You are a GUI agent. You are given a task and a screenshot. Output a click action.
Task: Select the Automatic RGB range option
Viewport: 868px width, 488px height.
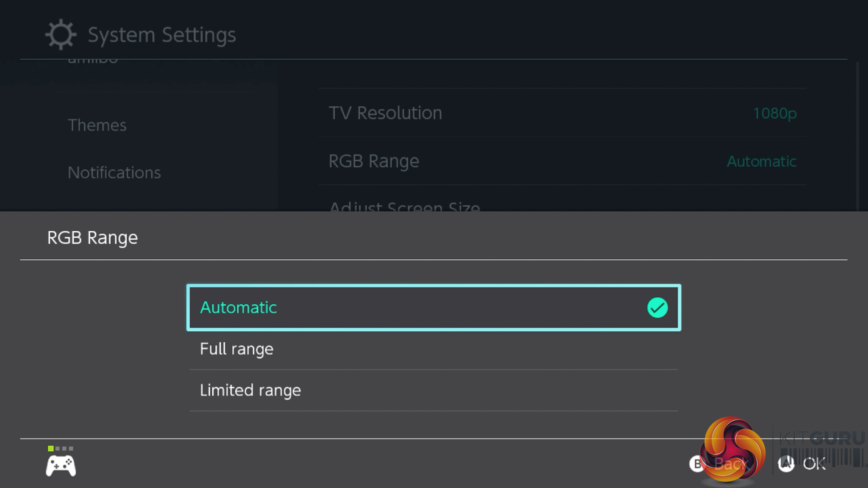pyautogui.click(x=433, y=308)
